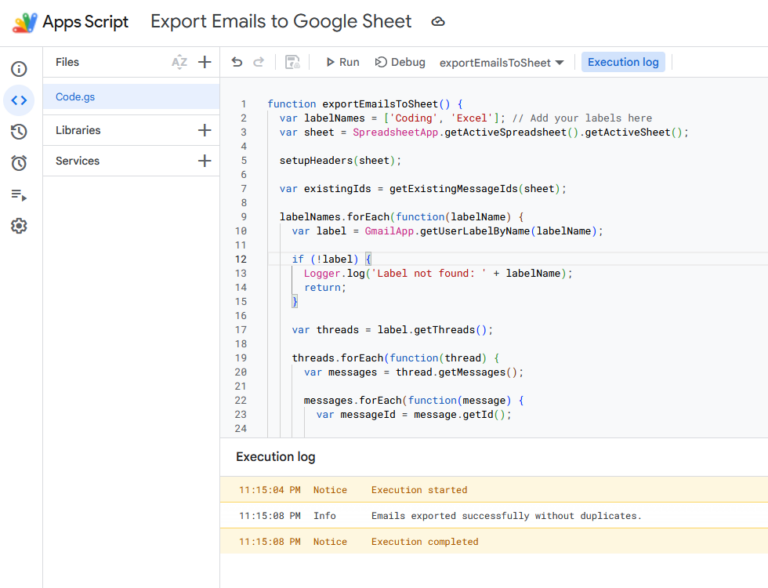The width and height of the screenshot is (768, 588).
Task: Save project with the disk icon
Action: 292,62
